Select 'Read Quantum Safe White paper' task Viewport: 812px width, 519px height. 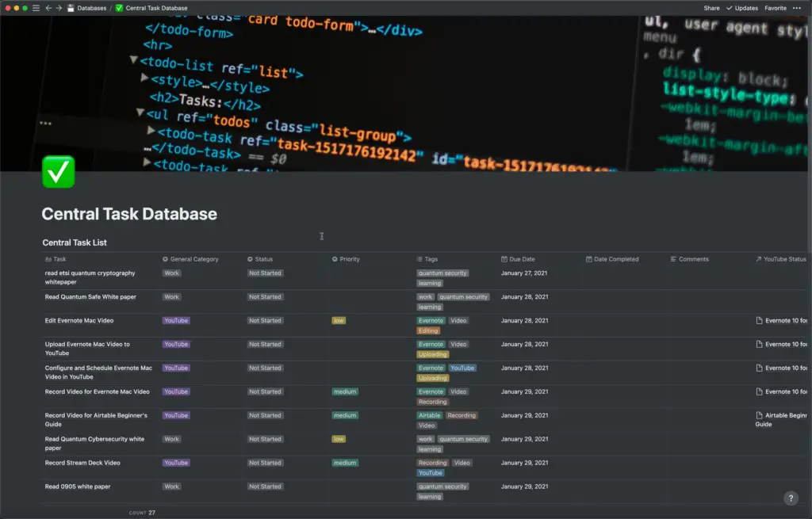coord(90,296)
